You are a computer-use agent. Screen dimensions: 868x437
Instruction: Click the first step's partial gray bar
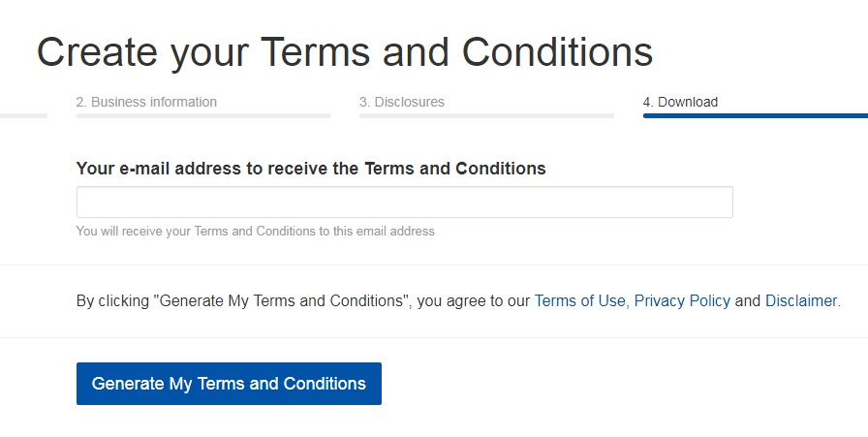click(x=23, y=115)
